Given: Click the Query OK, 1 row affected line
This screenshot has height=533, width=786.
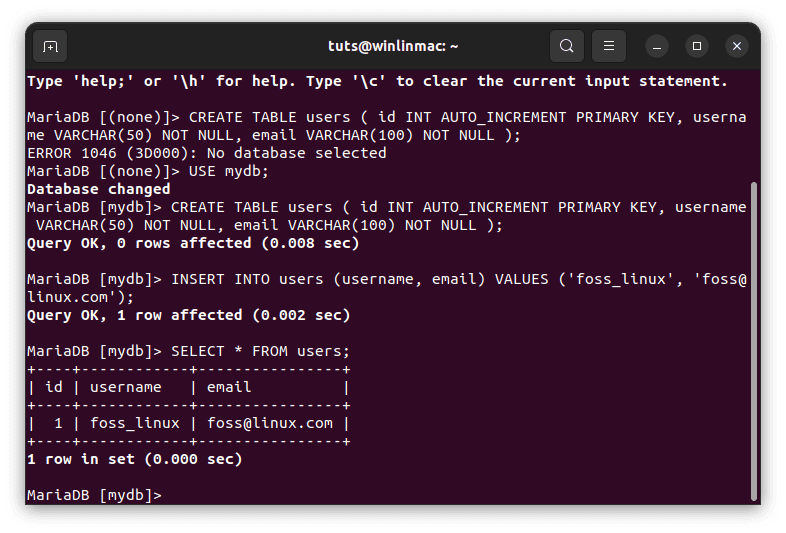Looking at the screenshot, I should [x=188, y=315].
